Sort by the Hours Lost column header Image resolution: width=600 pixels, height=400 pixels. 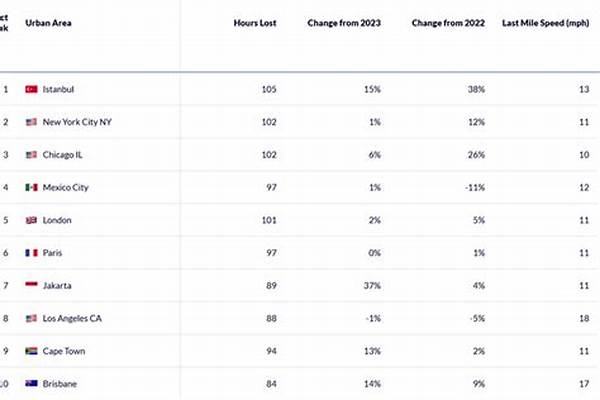pos(255,21)
